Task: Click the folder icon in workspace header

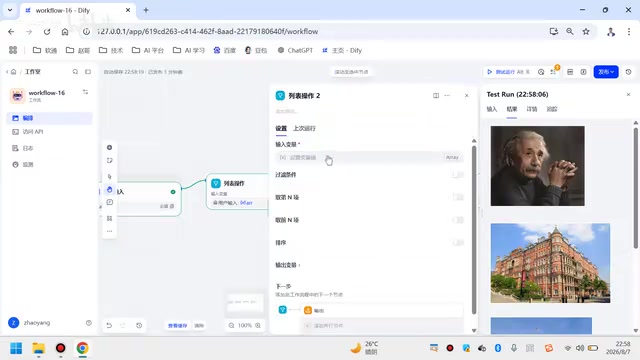Action: coord(88,72)
